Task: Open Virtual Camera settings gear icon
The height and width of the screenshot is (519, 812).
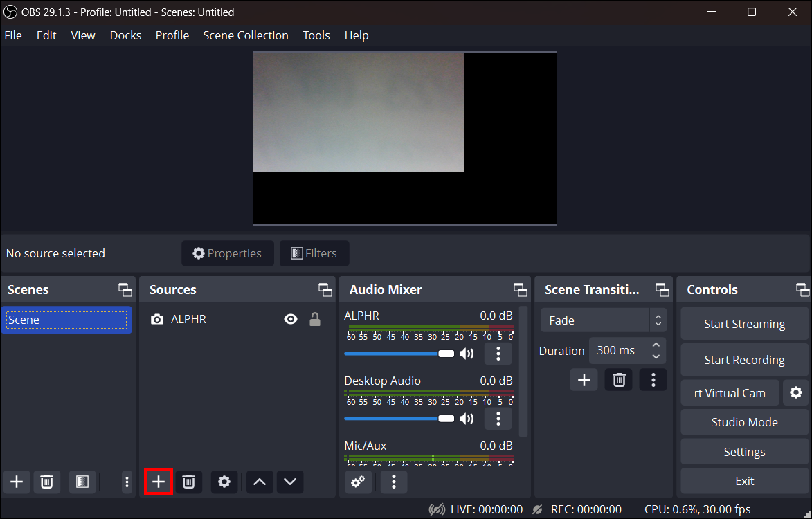Action: 796,392
